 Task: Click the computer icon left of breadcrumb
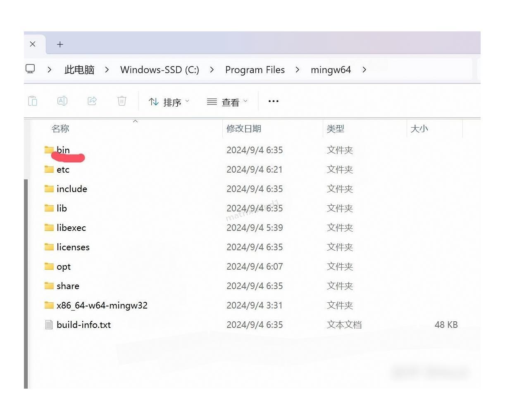tap(30, 69)
